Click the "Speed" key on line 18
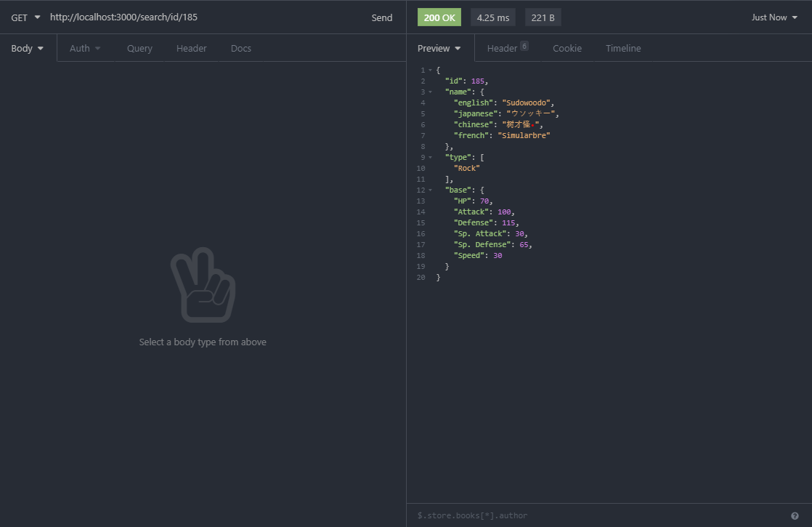This screenshot has width=812, height=527. [x=468, y=255]
